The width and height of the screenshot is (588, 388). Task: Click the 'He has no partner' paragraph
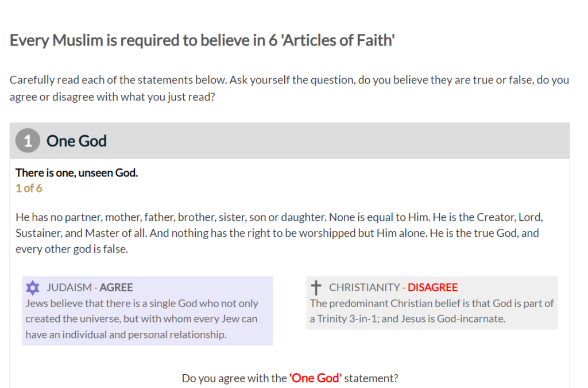pyautogui.click(x=279, y=233)
